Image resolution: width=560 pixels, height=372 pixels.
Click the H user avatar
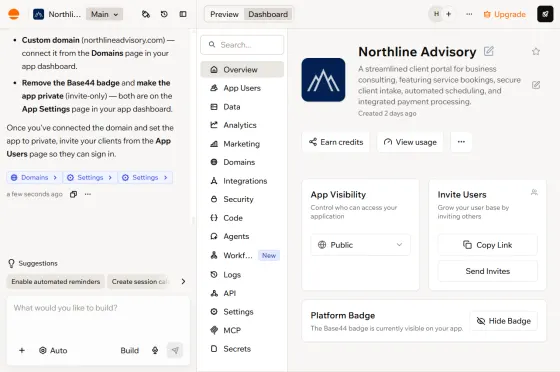pos(436,14)
